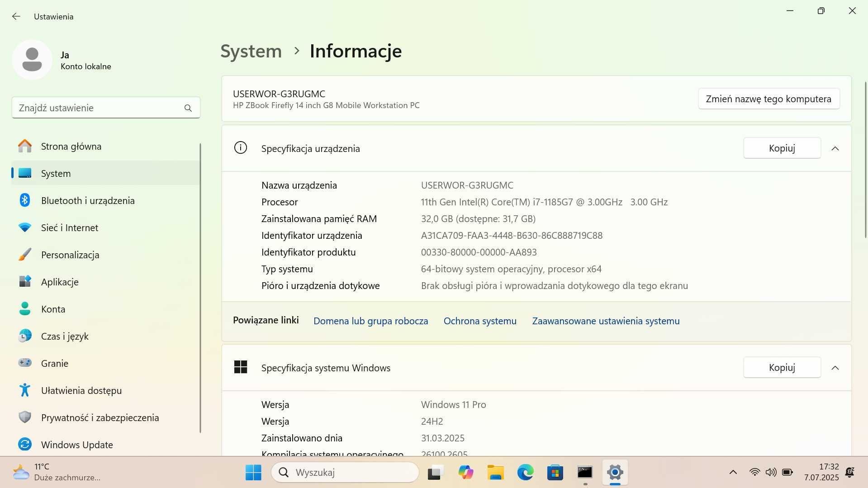This screenshot has width=868, height=488.
Task: Open Ochrona systemu link
Action: (480, 321)
